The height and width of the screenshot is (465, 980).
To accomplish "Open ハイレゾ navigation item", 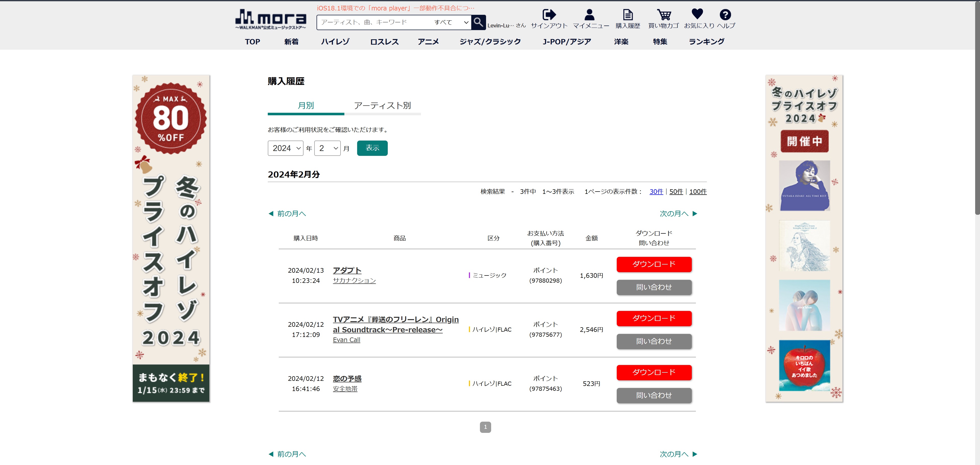I will point(335,42).
